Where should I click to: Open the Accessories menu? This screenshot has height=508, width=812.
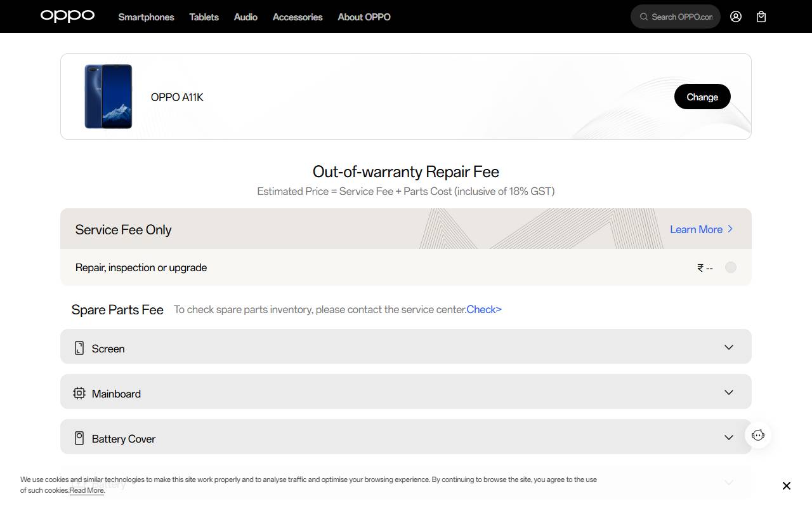click(x=298, y=17)
